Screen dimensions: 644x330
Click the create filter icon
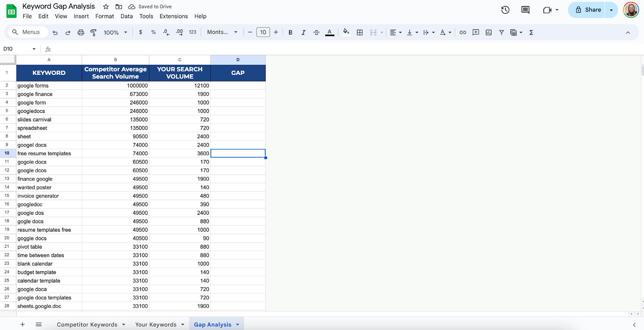point(502,33)
